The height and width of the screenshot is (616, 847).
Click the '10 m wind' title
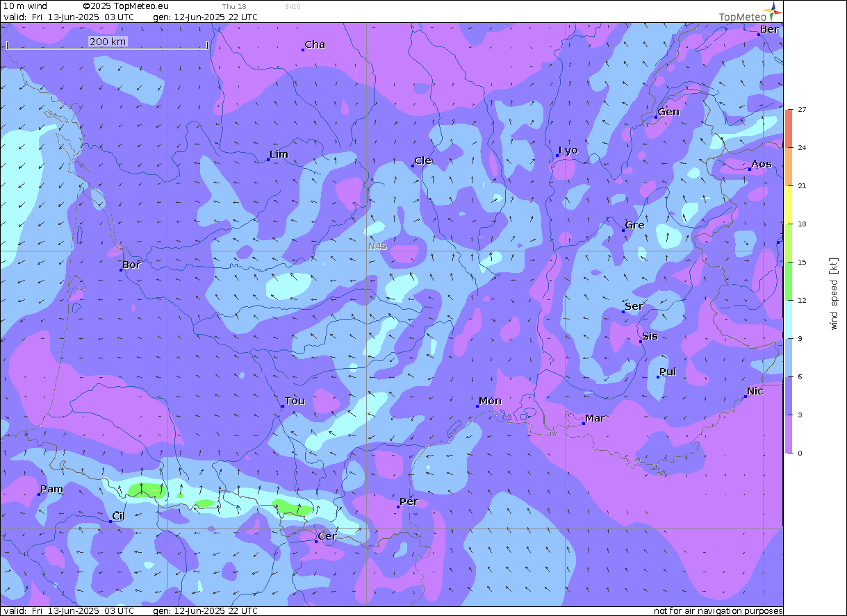click(26, 6)
